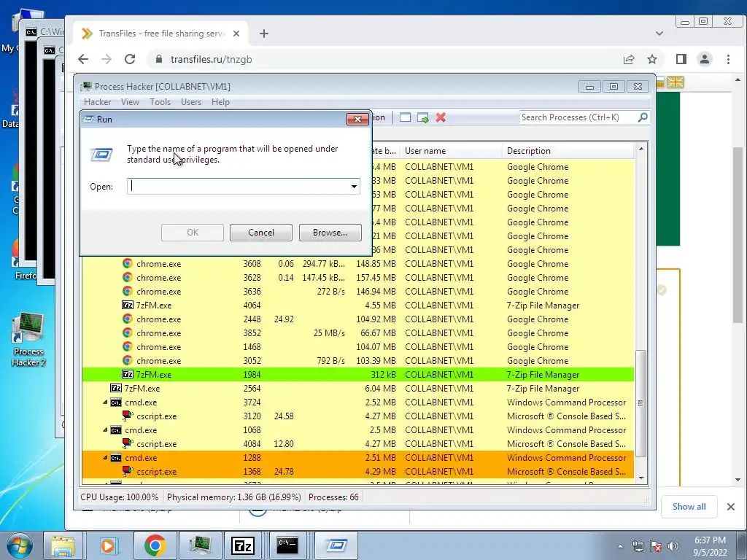Open the Windows Start button
This screenshot has width=747, height=560.
19,545
